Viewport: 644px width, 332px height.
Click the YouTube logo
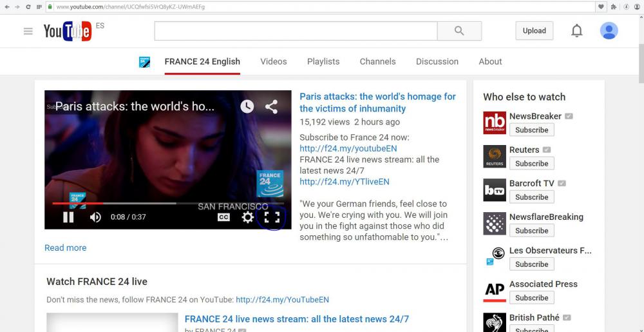[67, 31]
